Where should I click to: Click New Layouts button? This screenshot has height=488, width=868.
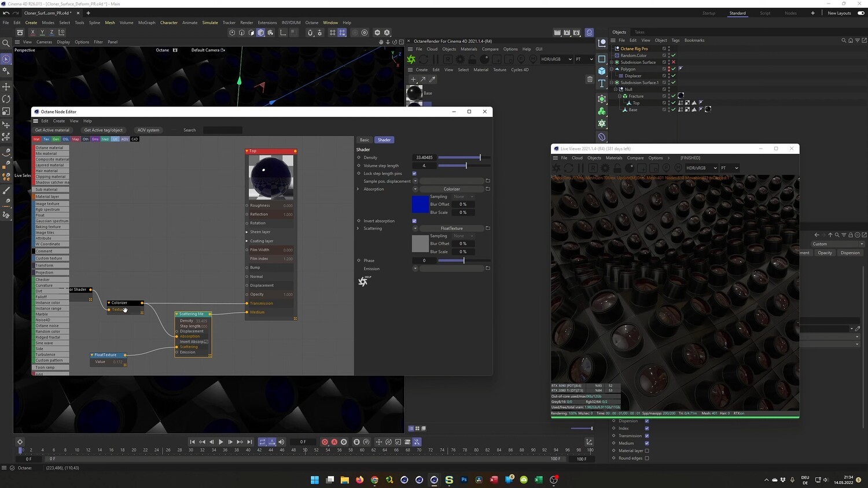(839, 13)
